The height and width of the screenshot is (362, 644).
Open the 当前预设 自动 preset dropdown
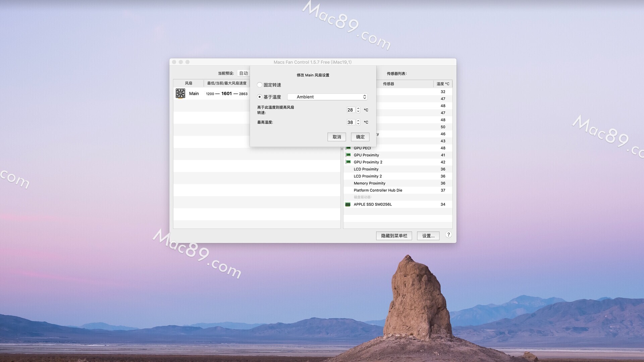pyautogui.click(x=244, y=73)
